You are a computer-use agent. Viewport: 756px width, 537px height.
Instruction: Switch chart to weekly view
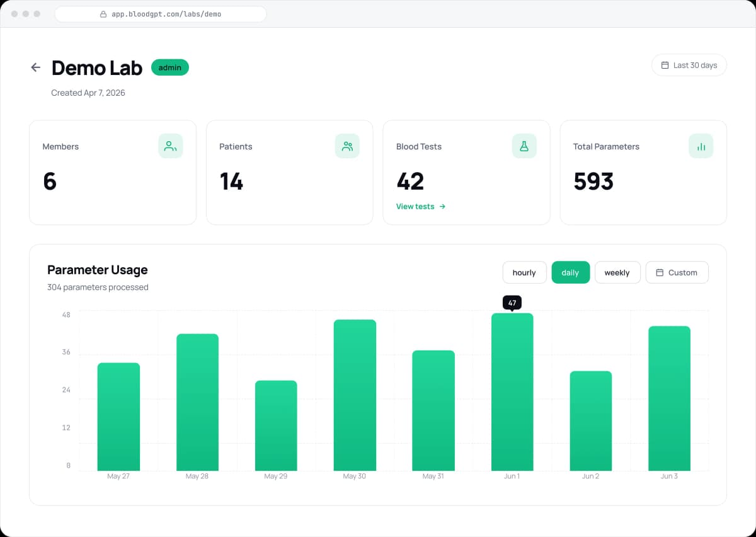(x=617, y=272)
